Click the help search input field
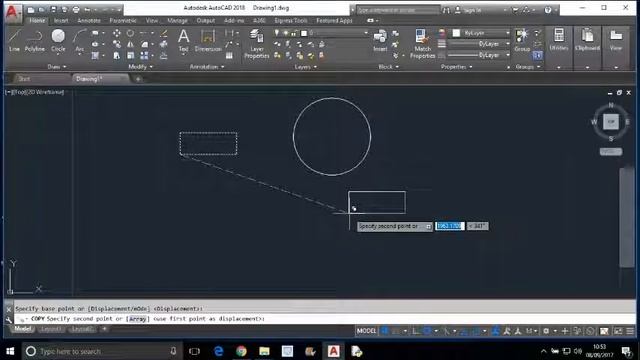Screen dimensions: 640x360 tap(398, 10)
